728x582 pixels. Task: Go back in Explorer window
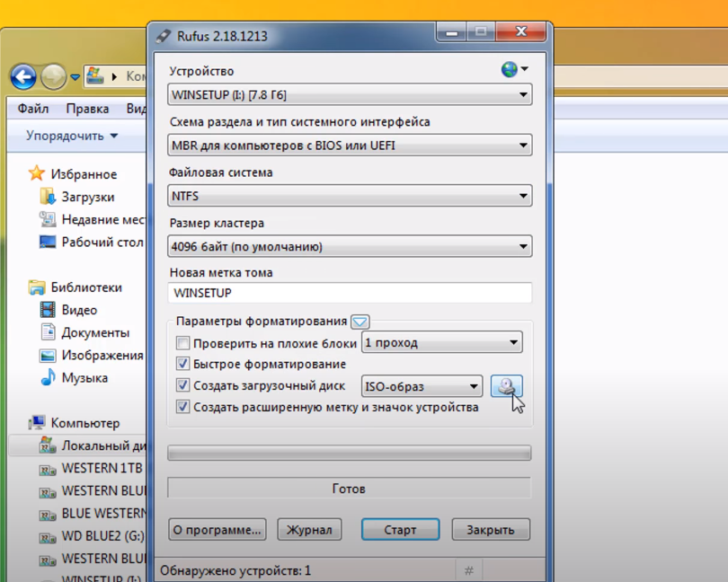(x=23, y=76)
